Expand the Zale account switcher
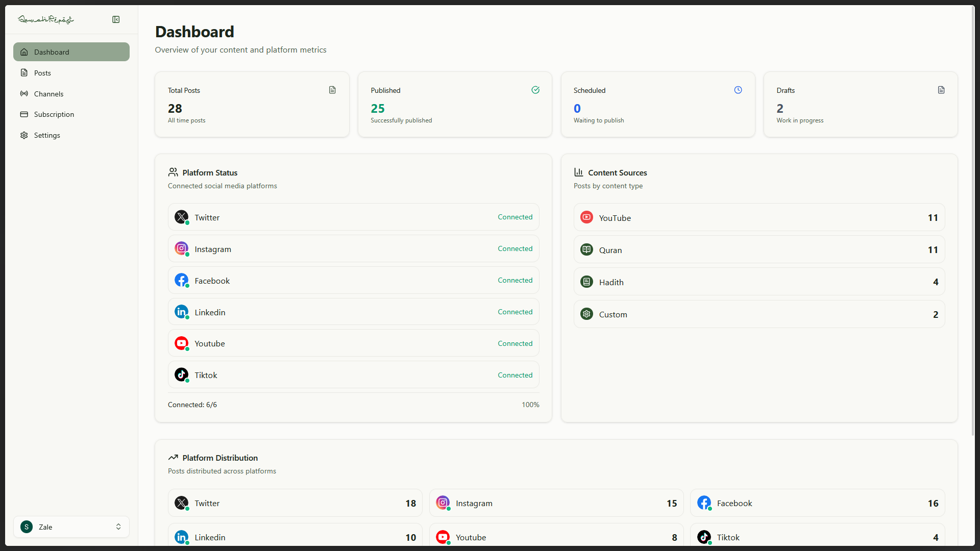Screen dimensions: 980x551 pos(71,527)
